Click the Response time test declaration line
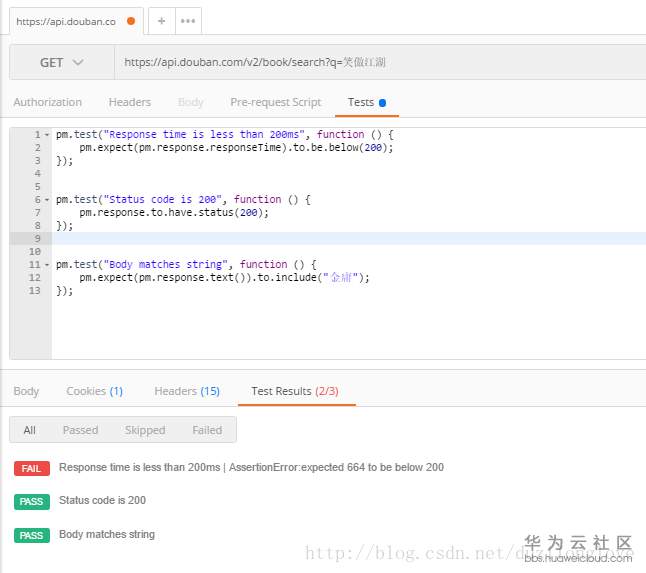Viewport: 646px width, 573px height. tap(225, 135)
